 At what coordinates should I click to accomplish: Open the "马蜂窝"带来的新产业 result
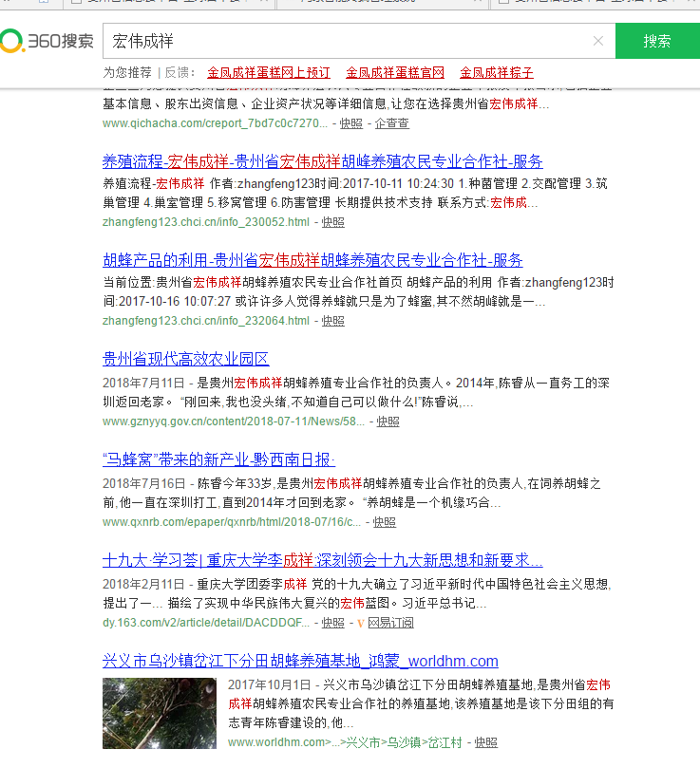point(218,459)
